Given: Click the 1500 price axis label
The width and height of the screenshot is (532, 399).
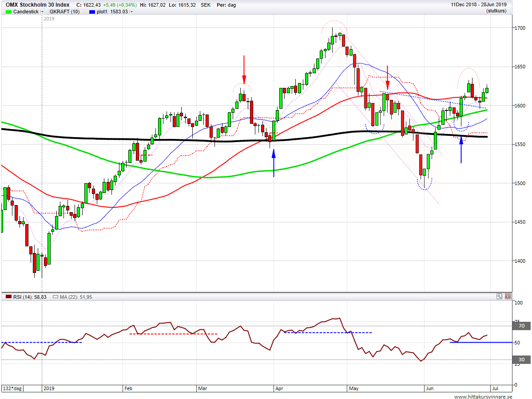Looking at the screenshot, I should point(520,183).
